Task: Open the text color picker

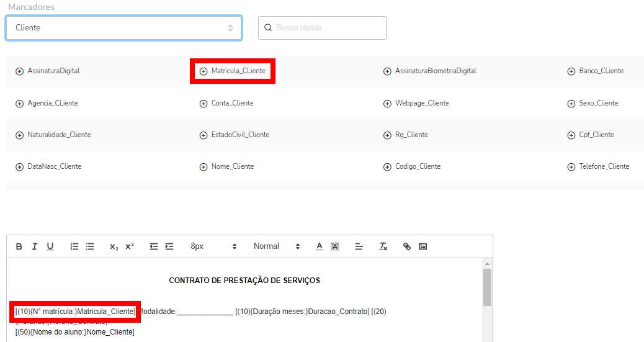Action: [320, 246]
